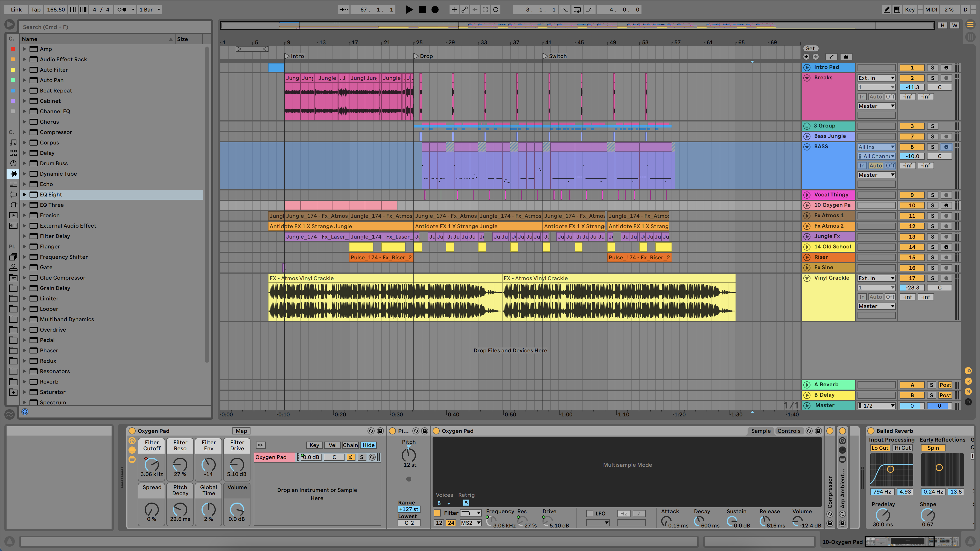This screenshot has height=551, width=980.
Task: Click the Record button in the transport
Action: point(435,10)
